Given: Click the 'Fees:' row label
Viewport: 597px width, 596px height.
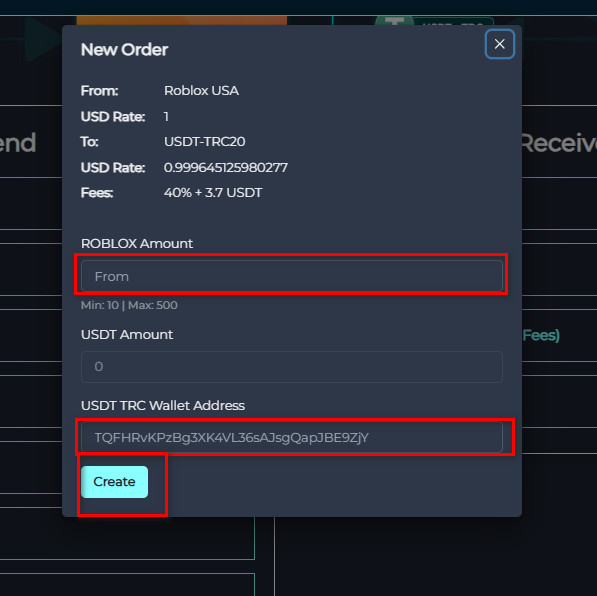Looking at the screenshot, I should click(97, 193).
